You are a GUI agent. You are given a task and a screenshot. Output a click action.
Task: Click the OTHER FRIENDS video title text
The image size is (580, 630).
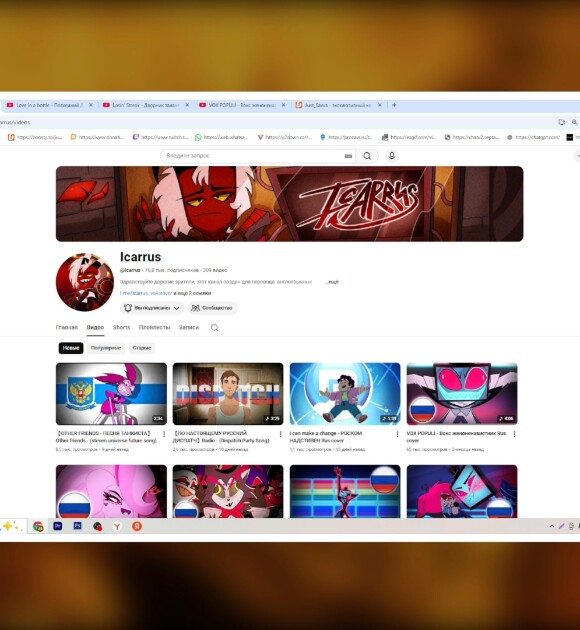106,437
